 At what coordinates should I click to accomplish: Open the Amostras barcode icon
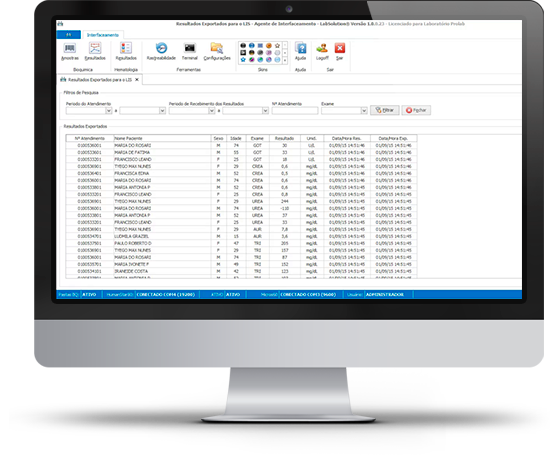coord(70,48)
